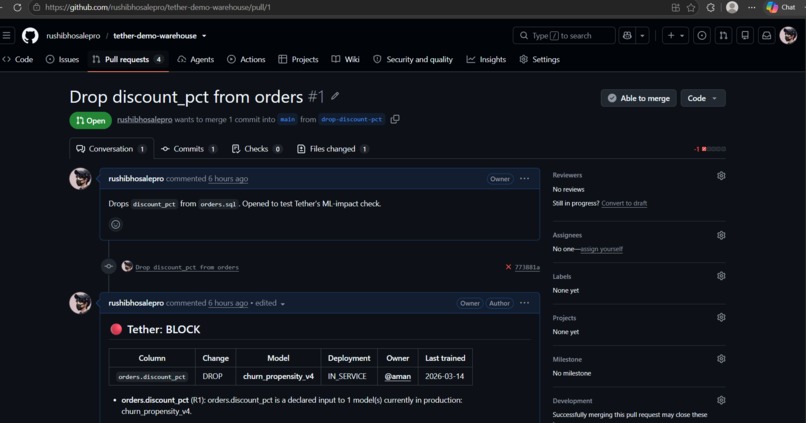Screen dimensions: 806x423
Task: Open the Assignees settings gear
Action: click(721, 235)
